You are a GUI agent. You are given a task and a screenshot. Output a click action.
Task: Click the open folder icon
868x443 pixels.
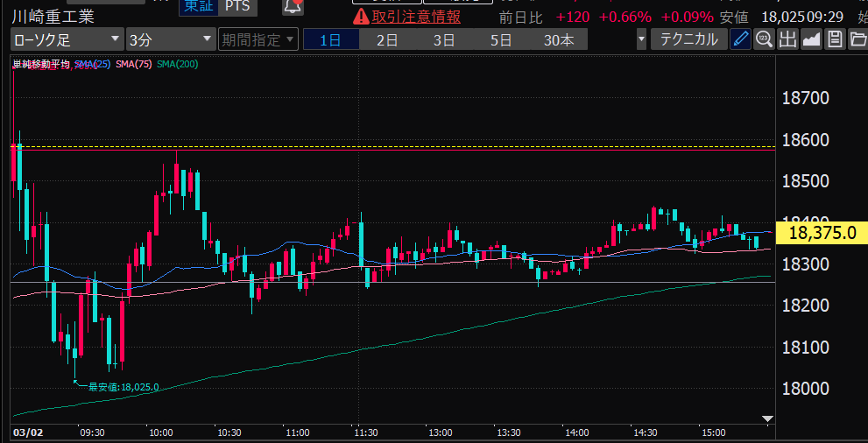[x=857, y=39]
